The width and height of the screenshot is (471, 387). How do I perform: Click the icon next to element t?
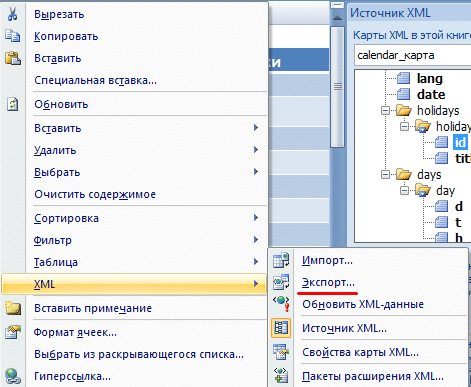point(442,222)
